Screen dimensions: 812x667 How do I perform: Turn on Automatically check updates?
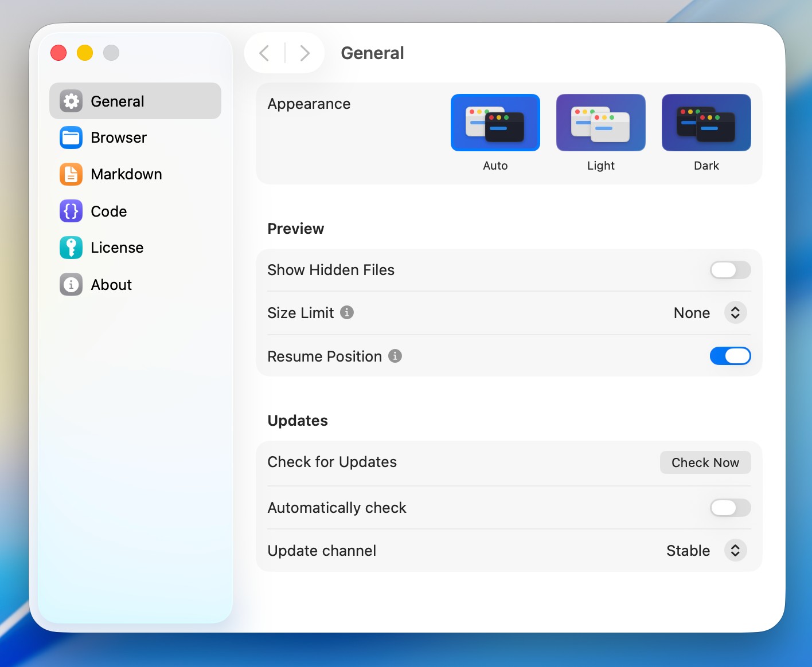pyautogui.click(x=730, y=508)
